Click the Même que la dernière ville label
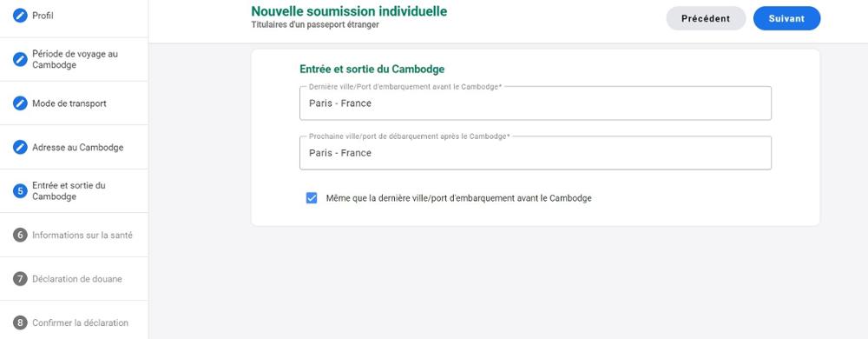The width and height of the screenshot is (868, 339). click(x=459, y=198)
